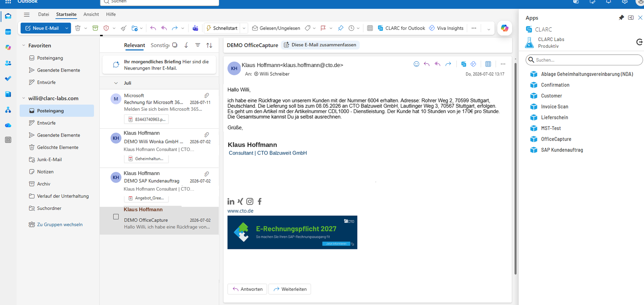Tick the checkbox for DEMO OfficeCapture email
This screenshot has width=644, height=305.
(116, 217)
